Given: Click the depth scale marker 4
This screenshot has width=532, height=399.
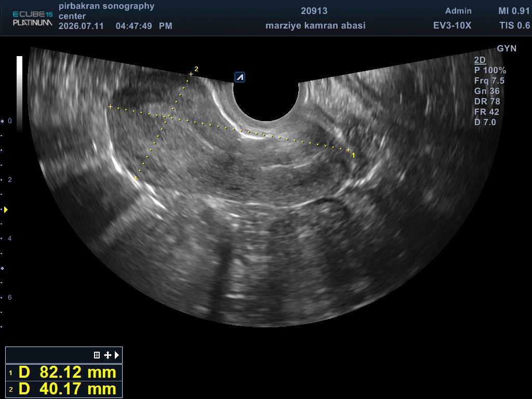Looking at the screenshot, I should pos(9,238).
